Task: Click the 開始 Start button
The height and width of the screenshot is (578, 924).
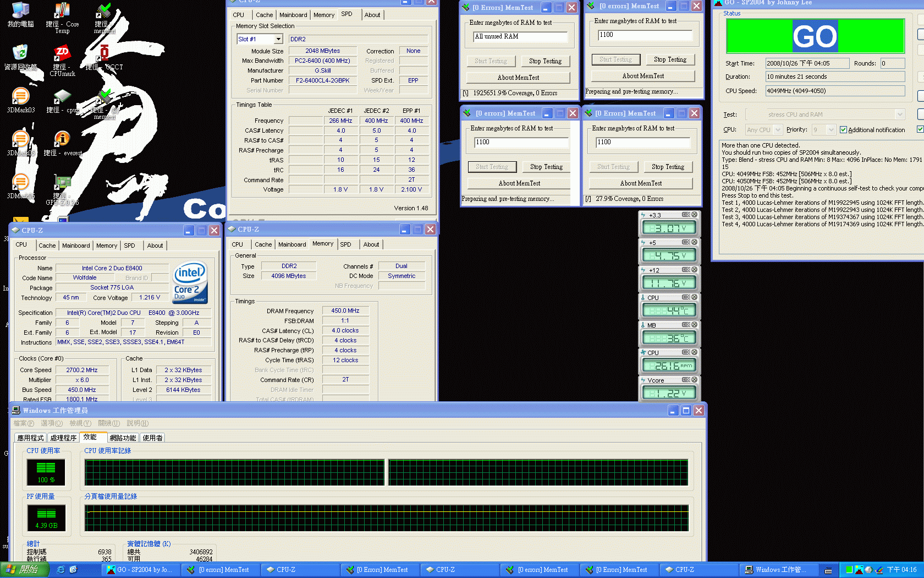Action: point(25,570)
